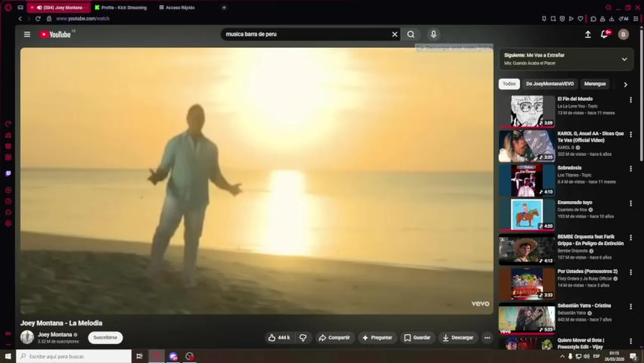Open the YouTube hamburger guide menu
Image resolution: width=644 pixels, height=363 pixels.
click(27, 34)
